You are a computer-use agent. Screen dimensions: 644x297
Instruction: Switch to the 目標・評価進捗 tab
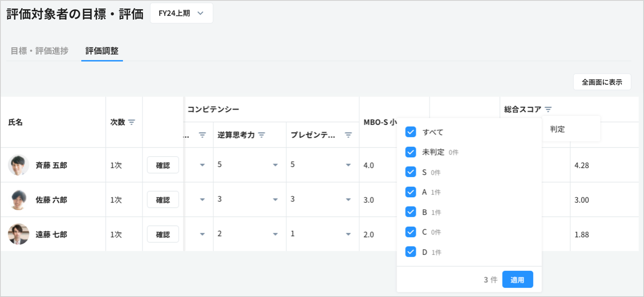(x=40, y=51)
